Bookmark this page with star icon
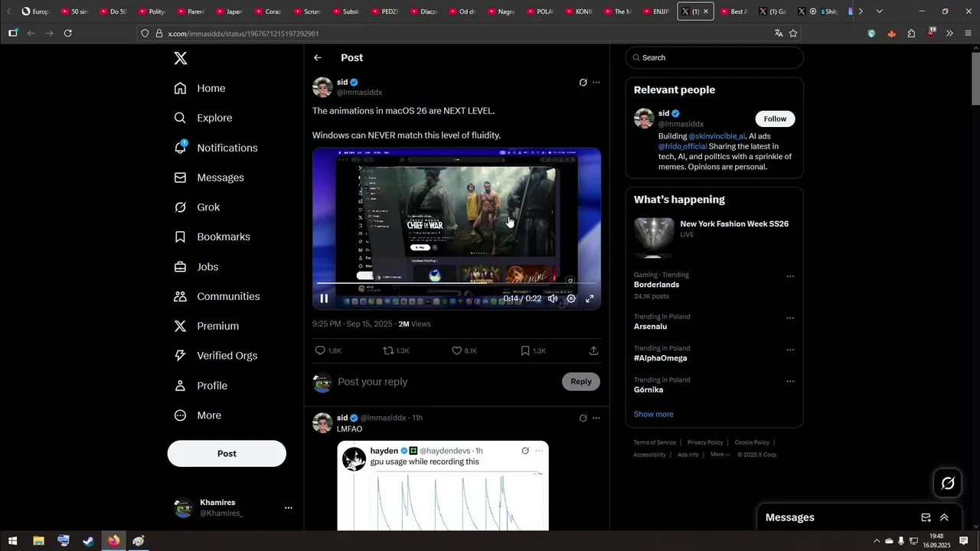 [x=793, y=33]
